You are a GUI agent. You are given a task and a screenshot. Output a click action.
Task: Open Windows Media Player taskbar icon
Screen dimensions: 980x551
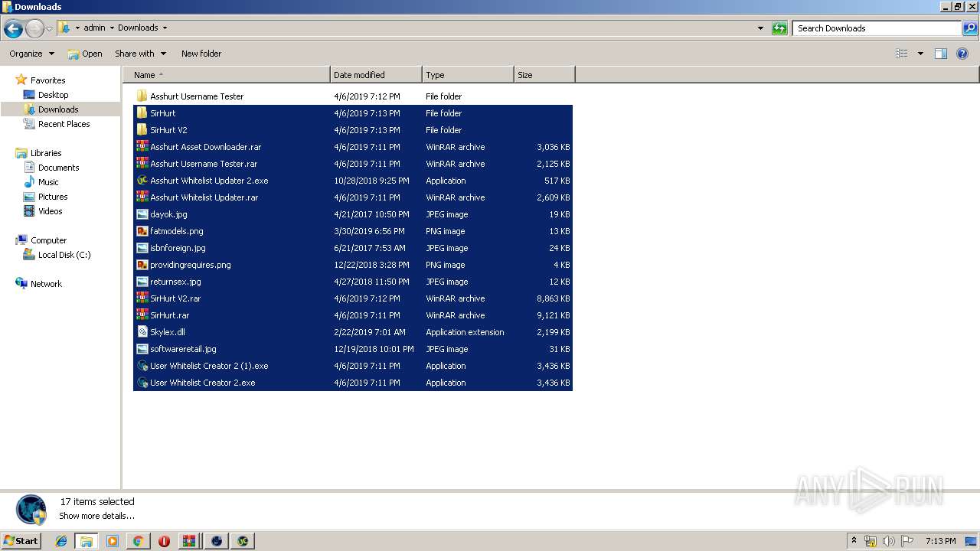[x=113, y=541]
